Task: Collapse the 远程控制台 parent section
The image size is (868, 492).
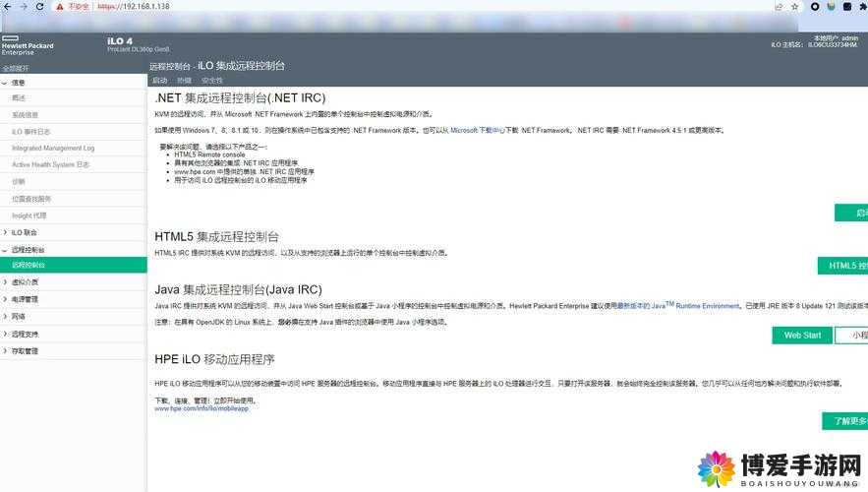Action: [x=5, y=250]
